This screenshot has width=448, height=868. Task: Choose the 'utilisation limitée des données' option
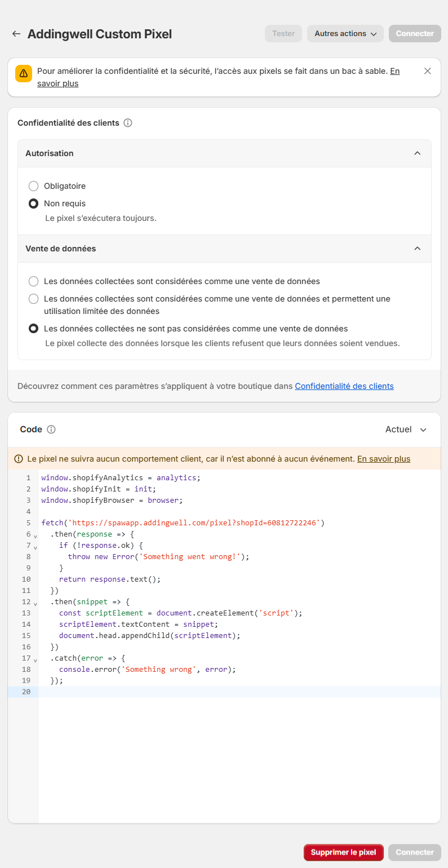[x=33, y=299]
